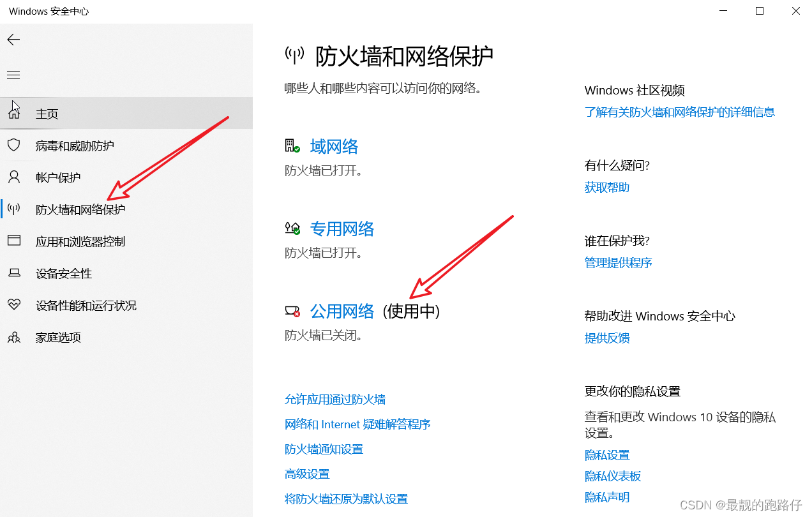This screenshot has height=517, width=812.
Task: Select 设备安全性 in the sidebar
Action: click(x=126, y=273)
